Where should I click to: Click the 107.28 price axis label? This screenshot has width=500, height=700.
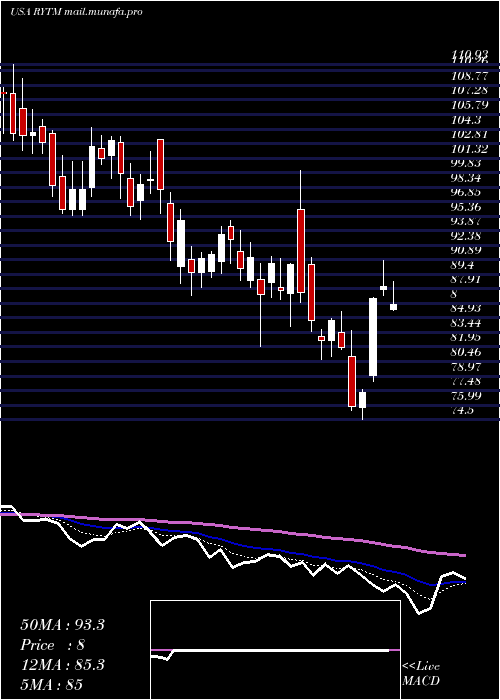point(469,91)
